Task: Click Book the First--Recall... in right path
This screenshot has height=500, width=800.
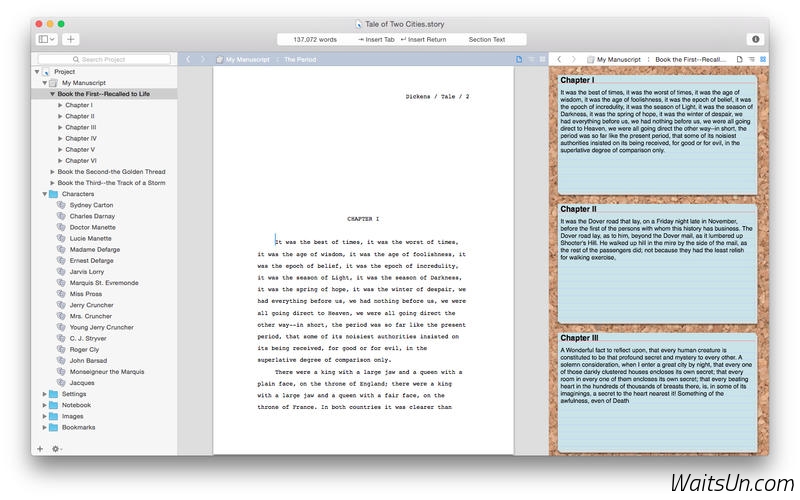Action: click(690, 60)
